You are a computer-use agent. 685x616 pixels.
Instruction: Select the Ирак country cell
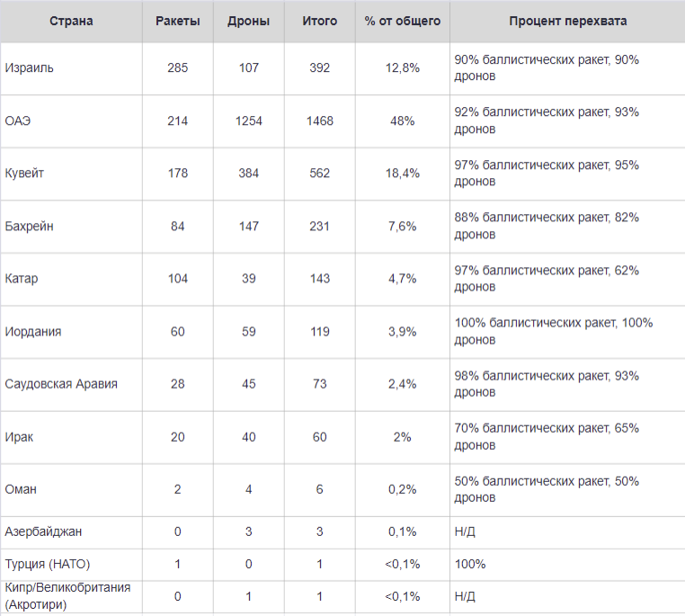(x=20, y=437)
